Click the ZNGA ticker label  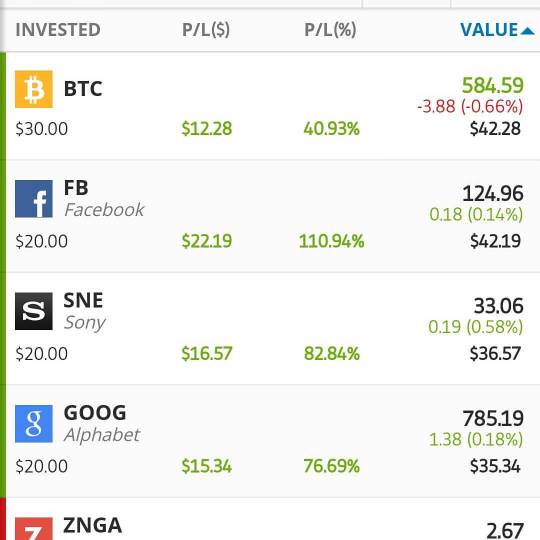[x=93, y=525]
